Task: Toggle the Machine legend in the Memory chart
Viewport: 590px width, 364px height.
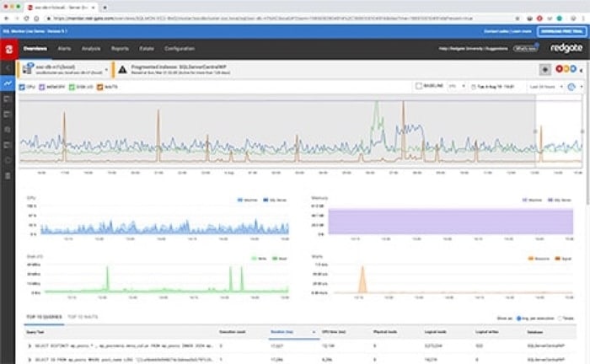Action: click(x=533, y=200)
